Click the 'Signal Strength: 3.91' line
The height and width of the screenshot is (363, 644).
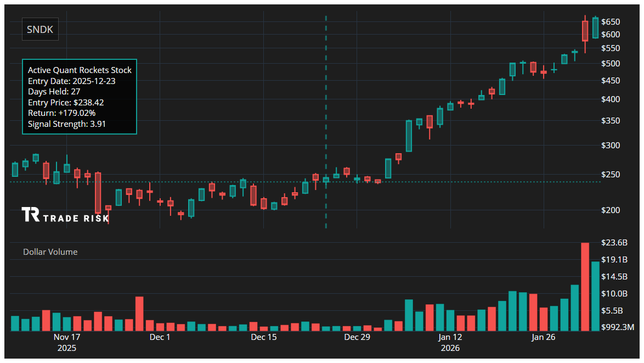coord(66,124)
